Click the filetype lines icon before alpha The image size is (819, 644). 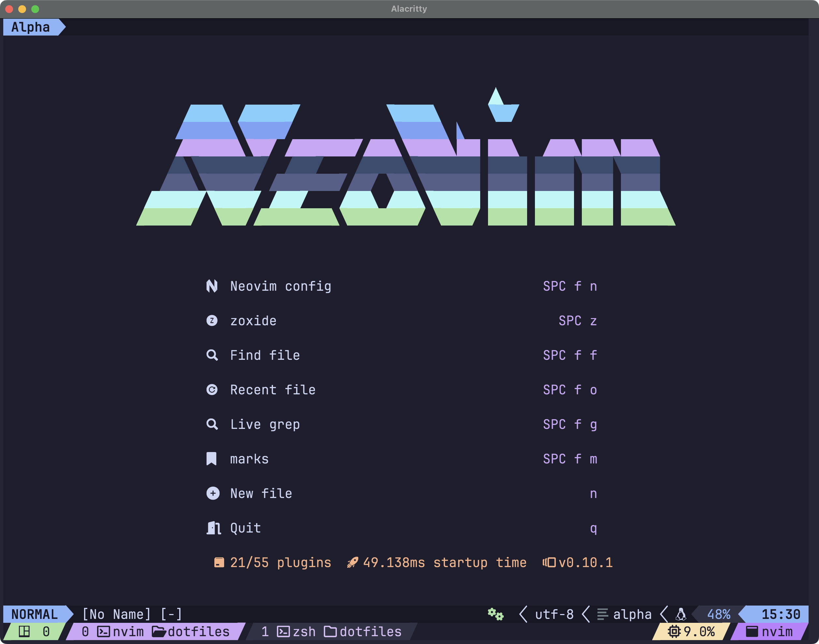point(603,614)
